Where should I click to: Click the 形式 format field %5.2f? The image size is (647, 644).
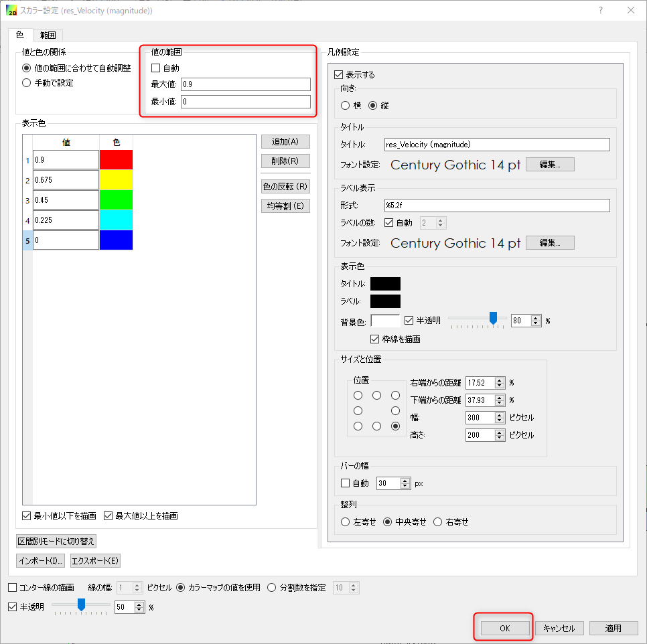pyautogui.click(x=497, y=206)
